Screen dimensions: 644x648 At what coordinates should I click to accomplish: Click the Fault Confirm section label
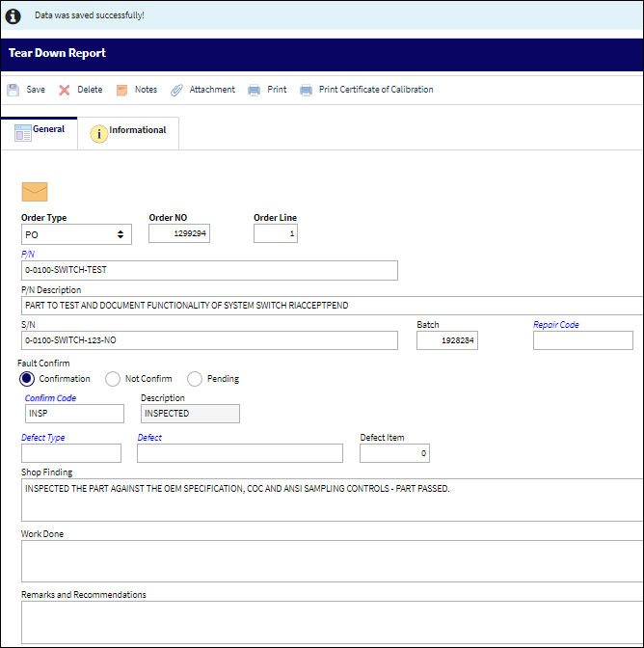point(43,364)
